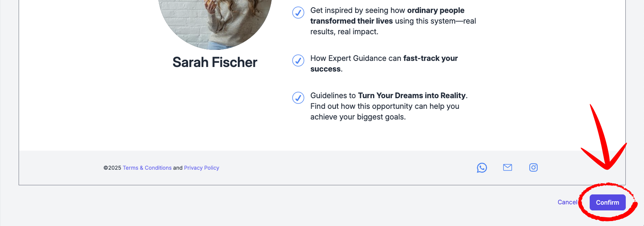Click the "How Expert Guidance can" text
The image size is (644, 226).
pos(356,58)
